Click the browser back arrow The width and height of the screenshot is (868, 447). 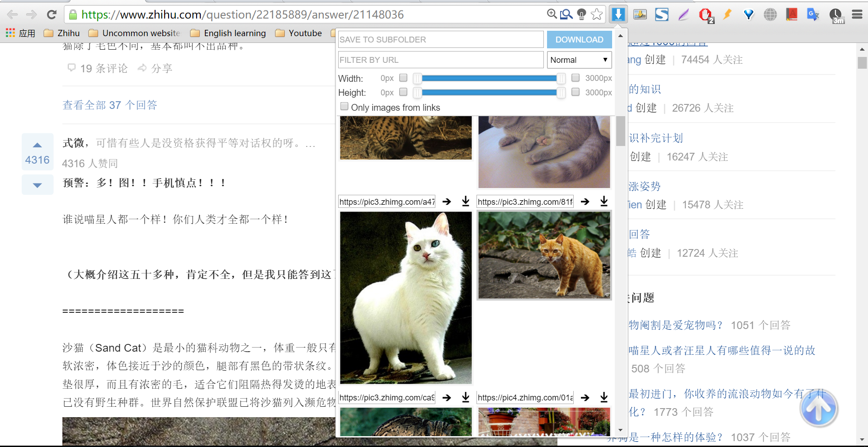click(x=13, y=14)
